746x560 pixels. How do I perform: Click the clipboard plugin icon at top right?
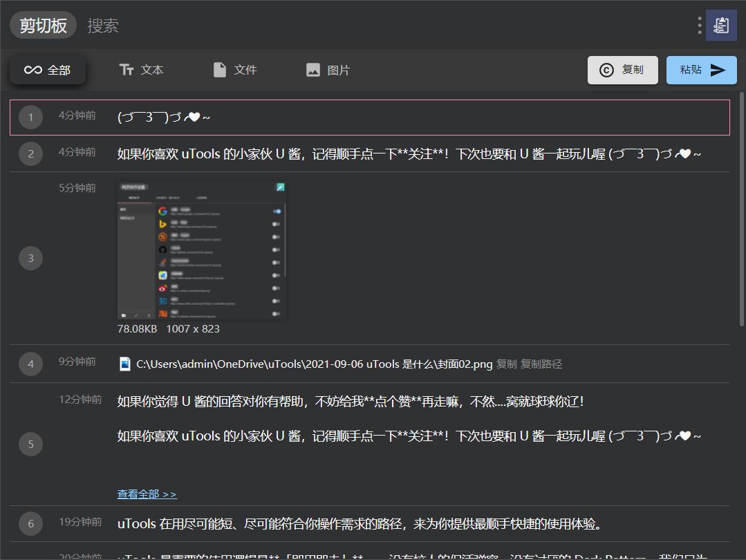pyautogui.click(x=721, y=25)
